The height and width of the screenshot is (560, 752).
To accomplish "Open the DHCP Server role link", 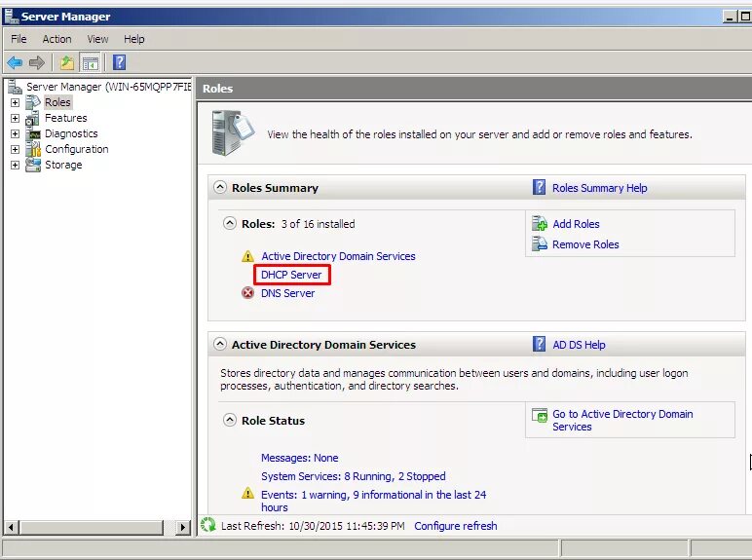I will (291, 275).
